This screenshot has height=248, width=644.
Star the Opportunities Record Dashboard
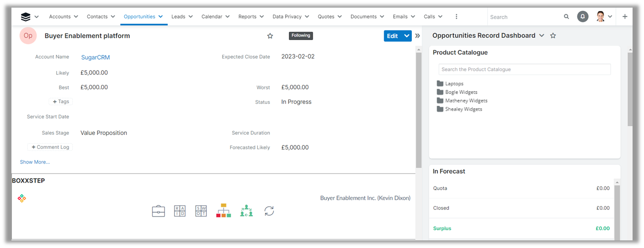click(553, 36)
